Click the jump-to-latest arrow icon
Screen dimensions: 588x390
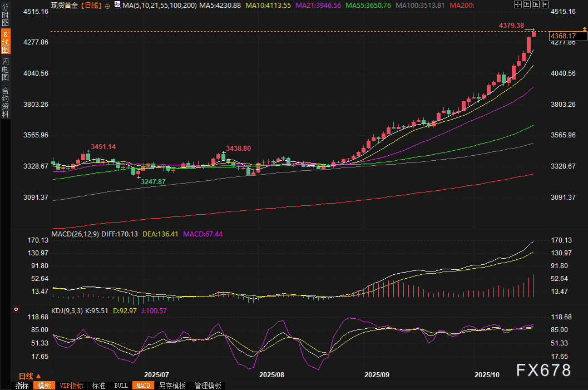(x=543, y=5)
